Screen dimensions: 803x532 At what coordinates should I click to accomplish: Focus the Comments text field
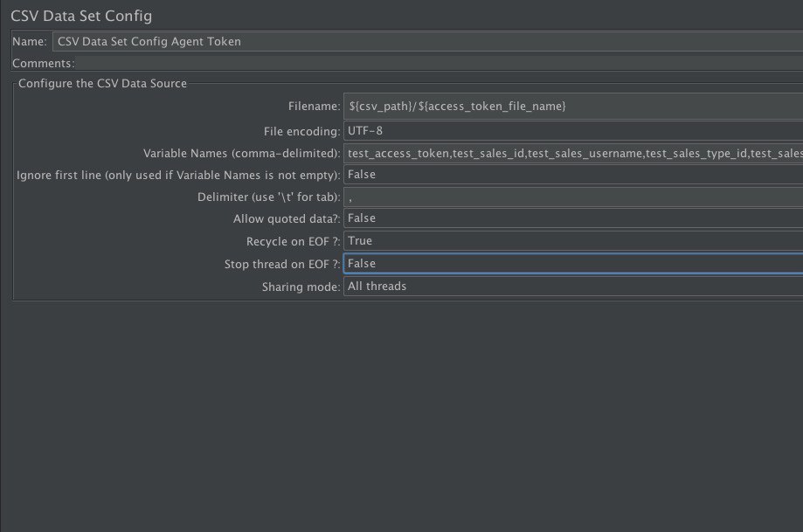tap(440, 63)
